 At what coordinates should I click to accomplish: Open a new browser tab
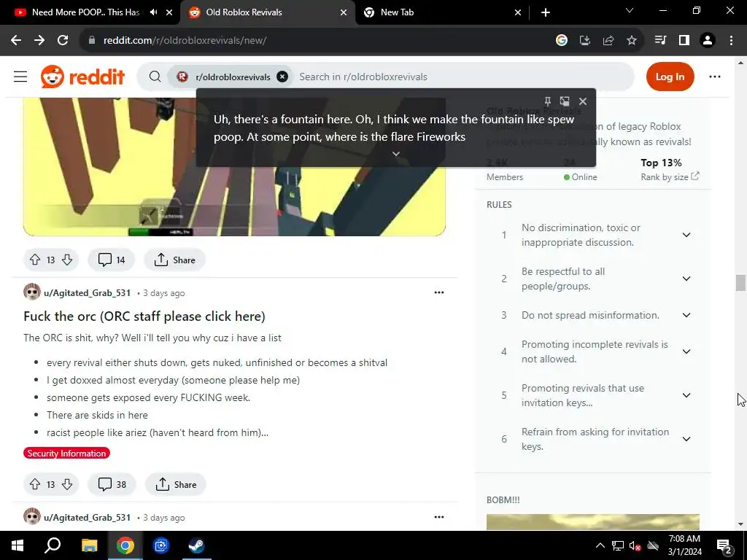[x=546, y=12]
